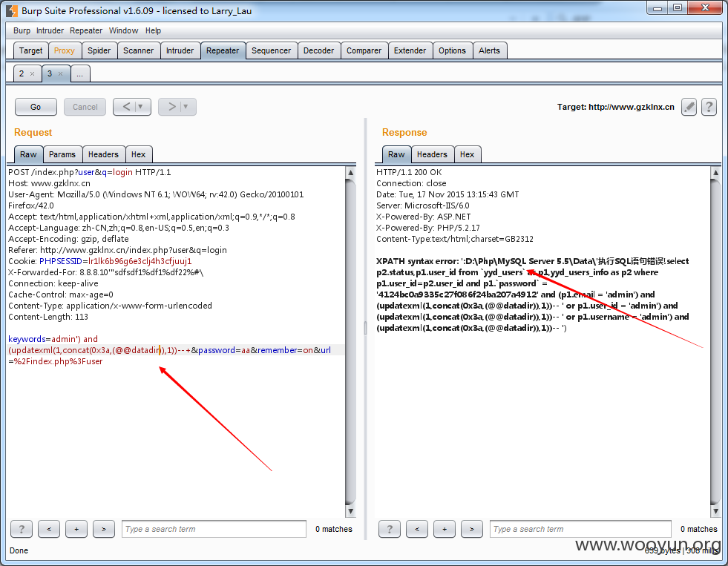Click the edit target pencil icon

point(689,107)
